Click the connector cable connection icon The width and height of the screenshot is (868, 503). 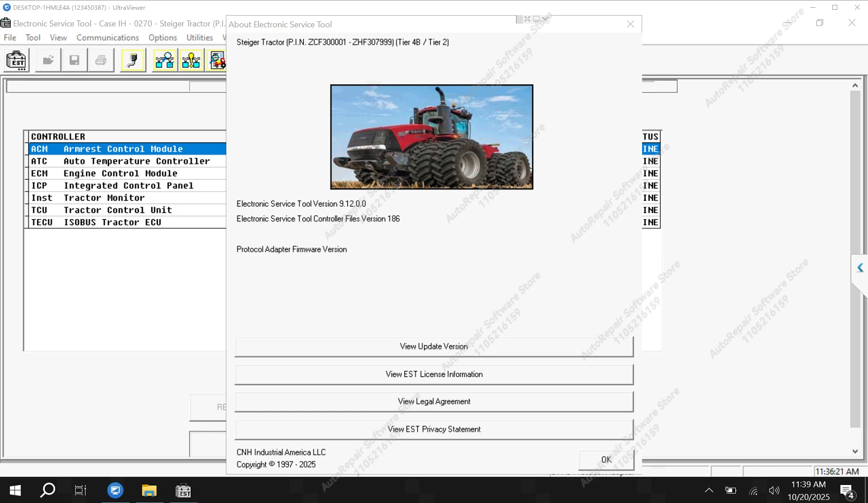tap(132, 59)
